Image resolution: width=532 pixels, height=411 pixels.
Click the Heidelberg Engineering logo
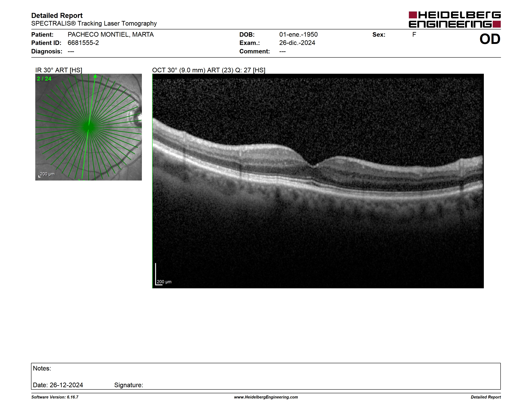pos(455,20)
